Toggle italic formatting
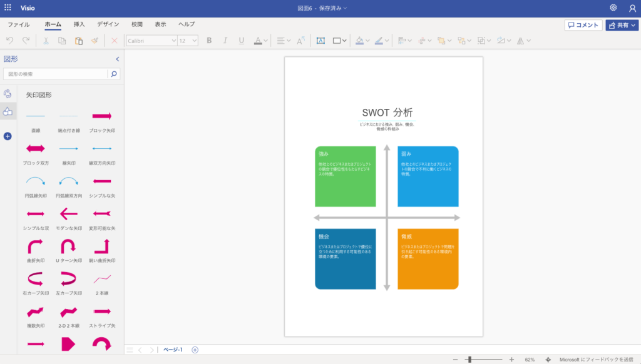This screenshot has width=641, height=364. click(x=225, y=41)
